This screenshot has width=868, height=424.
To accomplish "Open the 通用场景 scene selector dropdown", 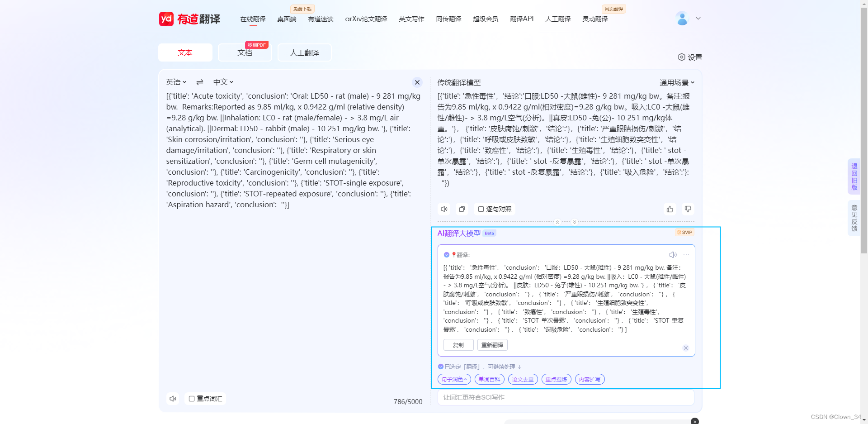I will pos(677,82).
